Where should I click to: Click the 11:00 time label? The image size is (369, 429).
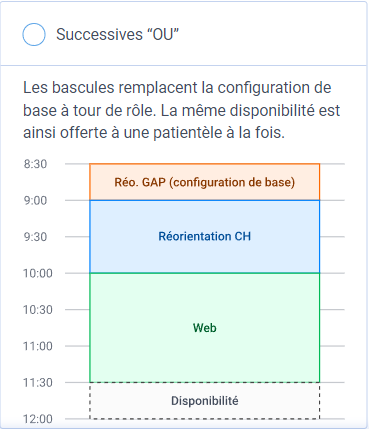pos(38,346)
